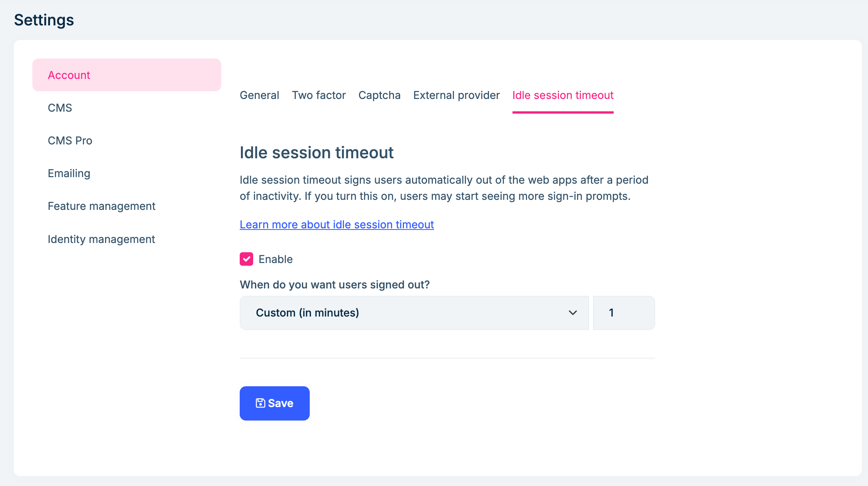Click the Enable checkbox label text
This screenshot has width=868, height=486.
(x=275, y=259)
